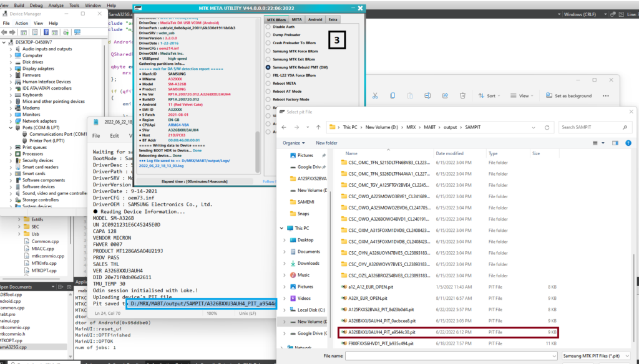Open the Sort dropdown in Explorer toolbar
639x364 pixels.
point(489,96)
